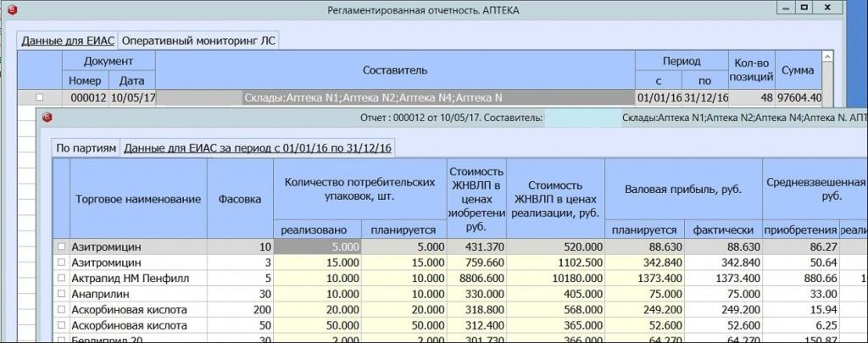Enable checkbox for Аскорбиновая кислота with Фасовка 200

tap(60, 309)
